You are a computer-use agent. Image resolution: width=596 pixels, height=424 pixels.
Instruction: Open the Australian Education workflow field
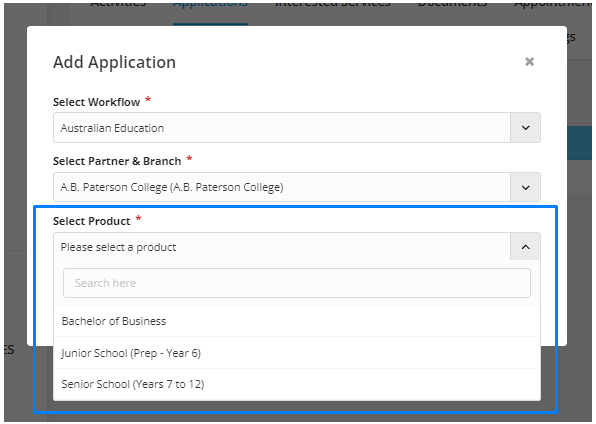(x=282, y=128)
